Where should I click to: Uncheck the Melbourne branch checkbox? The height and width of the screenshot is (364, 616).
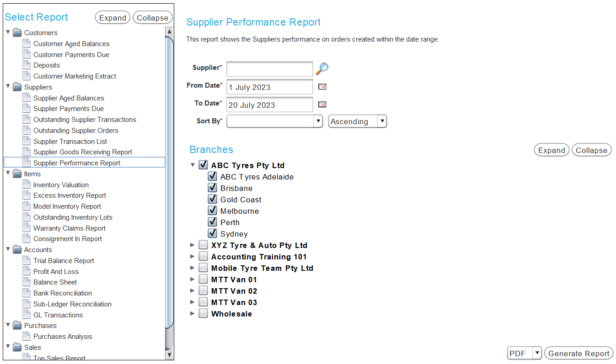212,211
